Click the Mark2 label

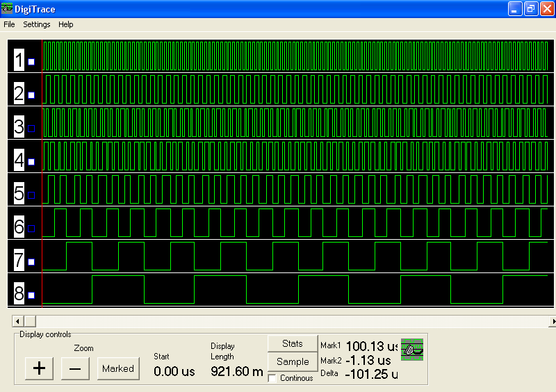click(331, 361)
